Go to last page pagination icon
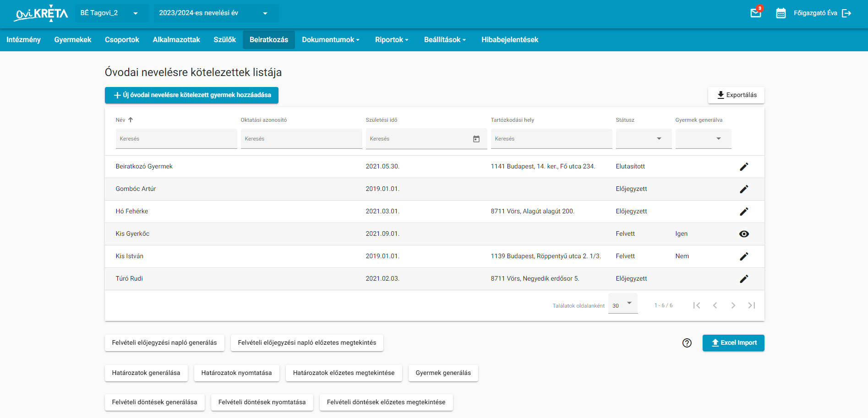This screenshot has height=418, width=868. click(752, 305)
